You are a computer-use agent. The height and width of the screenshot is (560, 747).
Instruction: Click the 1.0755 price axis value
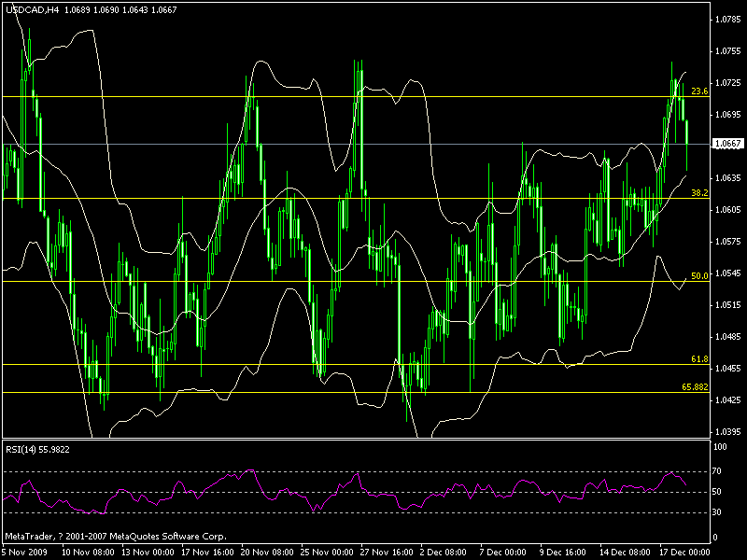tap(728, 51)
